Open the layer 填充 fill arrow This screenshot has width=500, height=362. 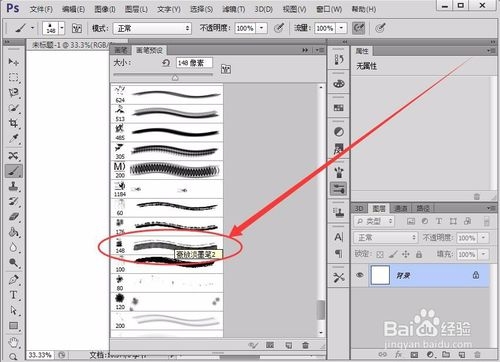pos(483,255)
